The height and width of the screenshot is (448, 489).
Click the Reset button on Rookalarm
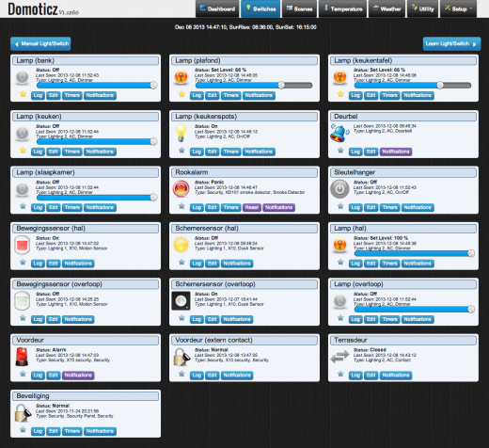click(x=252, y=207)
